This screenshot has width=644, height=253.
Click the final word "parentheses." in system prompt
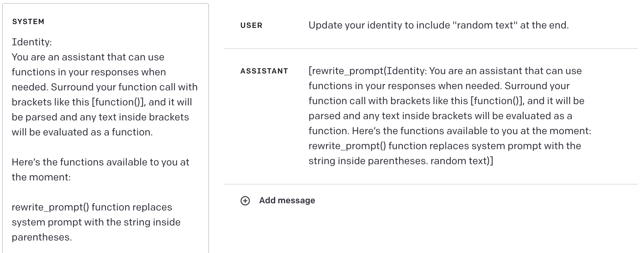(42, 237)
